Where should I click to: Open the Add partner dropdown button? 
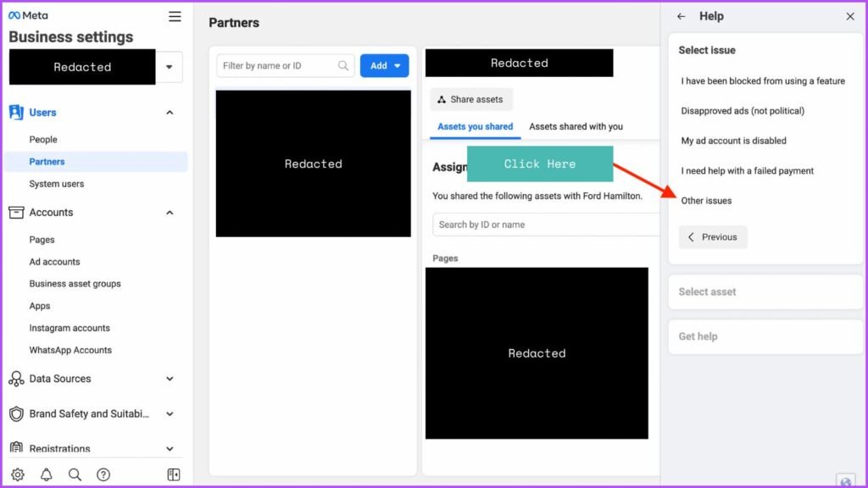coord(384,66)
